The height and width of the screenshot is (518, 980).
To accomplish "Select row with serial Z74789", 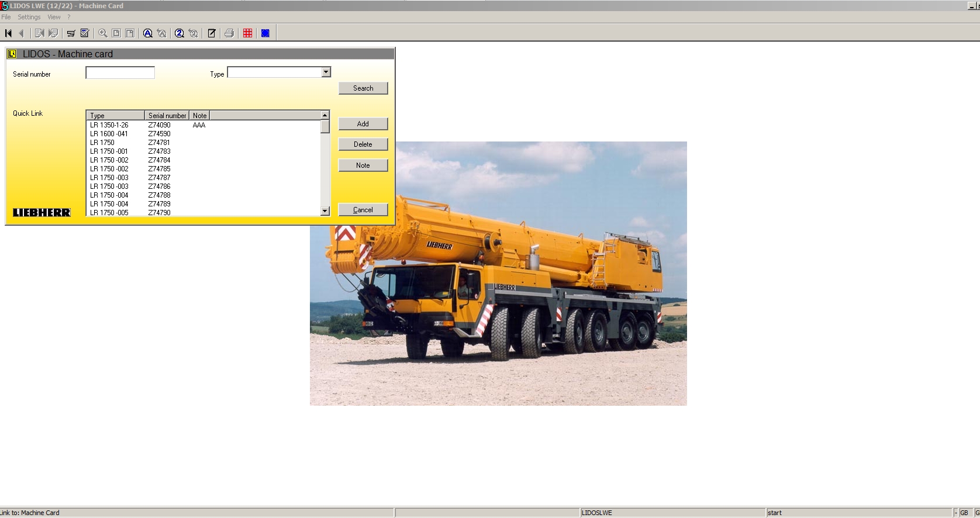I will click(203, 204).
